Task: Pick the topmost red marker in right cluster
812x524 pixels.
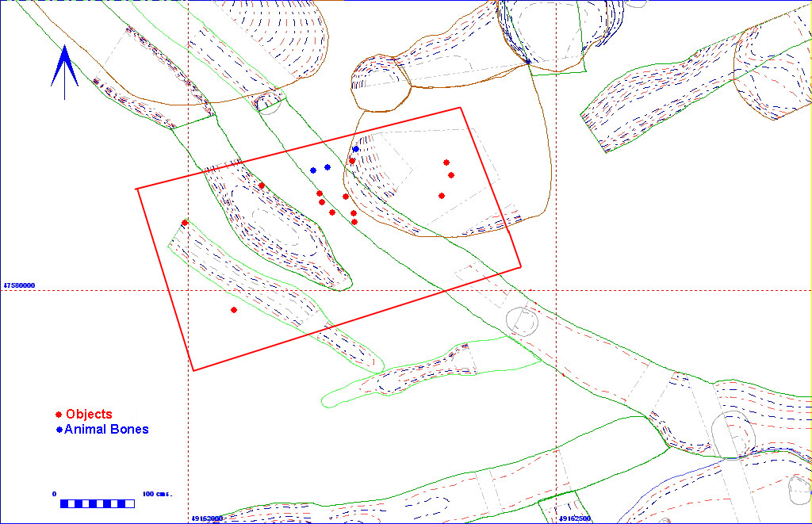Action: tap(446, 163)
